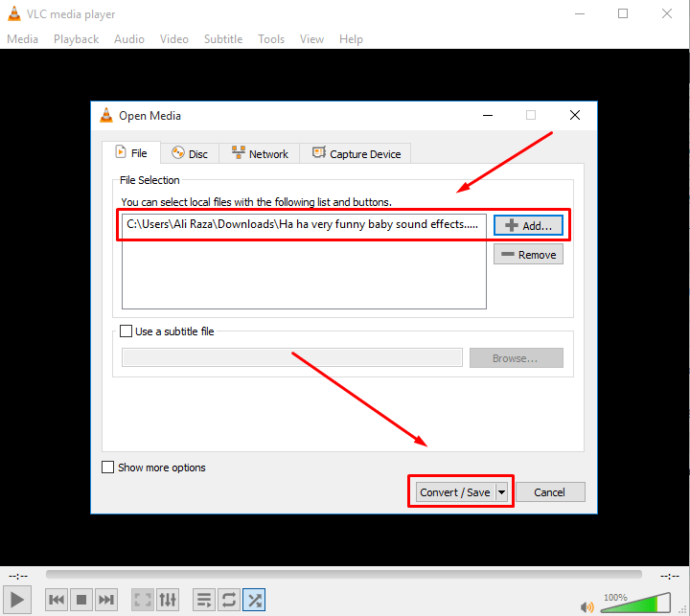Adjust the volume slider at 100%
690x616 pixels.
click(635, 603)
